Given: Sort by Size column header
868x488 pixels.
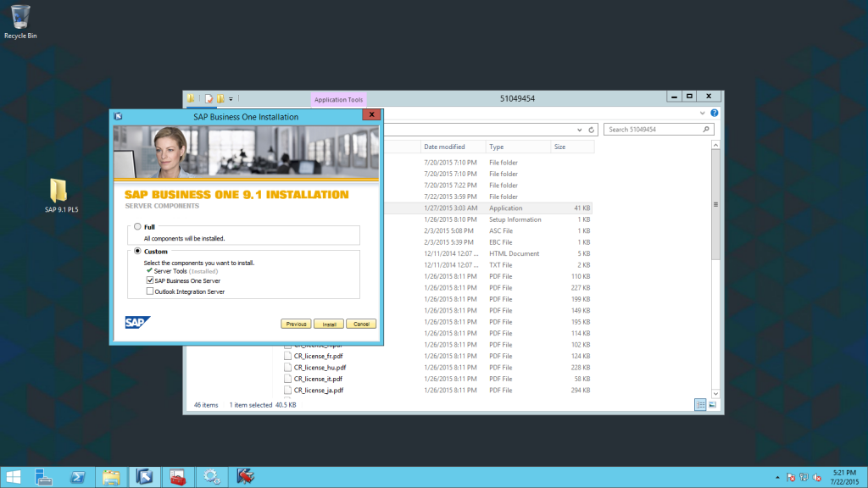Looking at the screenshot, I should coord(572,147).
